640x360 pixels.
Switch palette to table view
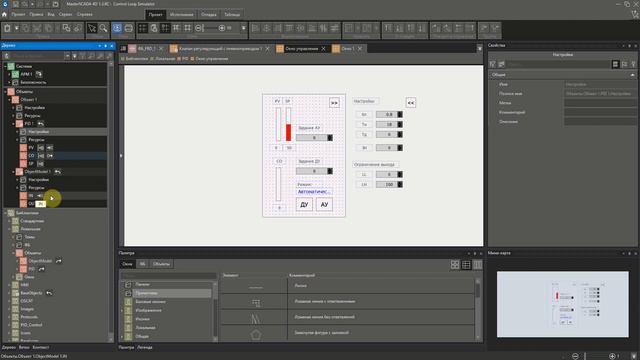click(x=466, y=264)
